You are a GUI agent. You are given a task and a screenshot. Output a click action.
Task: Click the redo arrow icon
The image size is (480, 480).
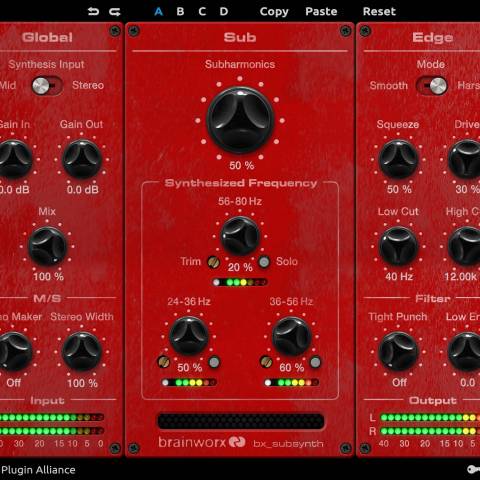point(115,12)
